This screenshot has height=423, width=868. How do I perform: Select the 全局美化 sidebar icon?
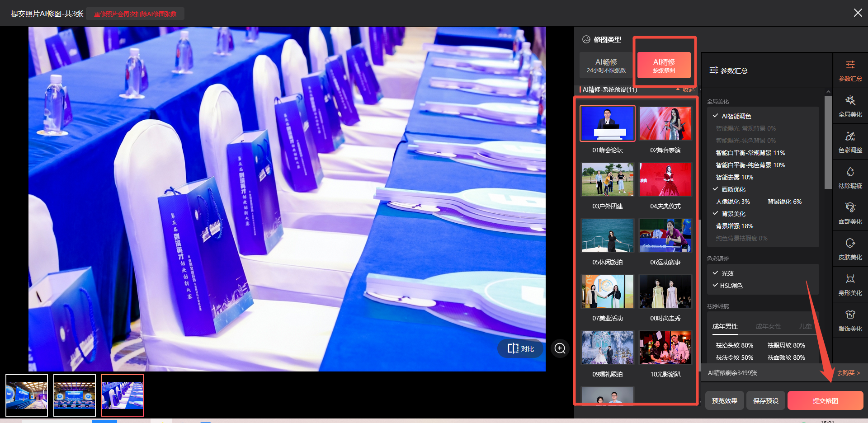tap(850, 106)
